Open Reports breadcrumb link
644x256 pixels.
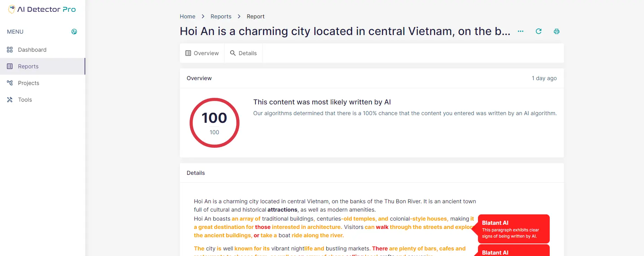click(221, 16)
